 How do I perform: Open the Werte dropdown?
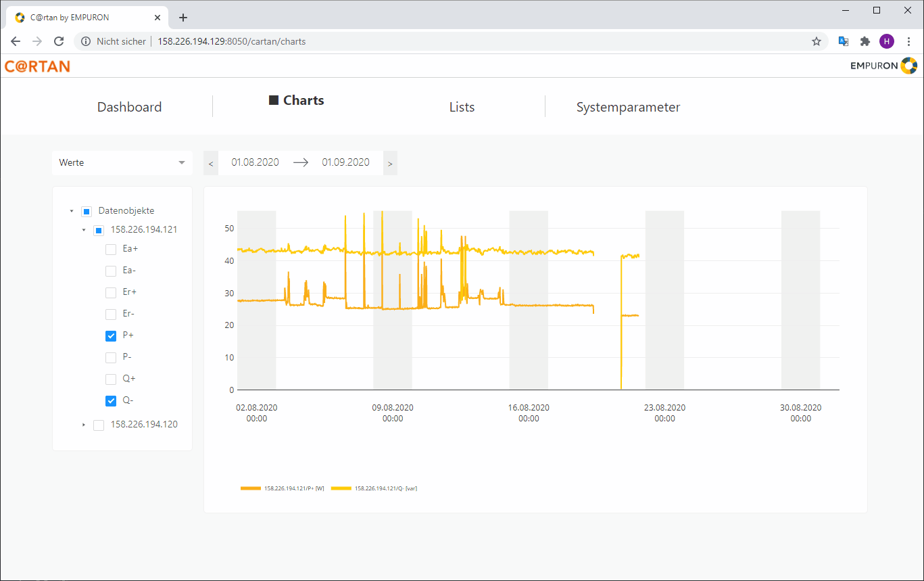point(122,163)
